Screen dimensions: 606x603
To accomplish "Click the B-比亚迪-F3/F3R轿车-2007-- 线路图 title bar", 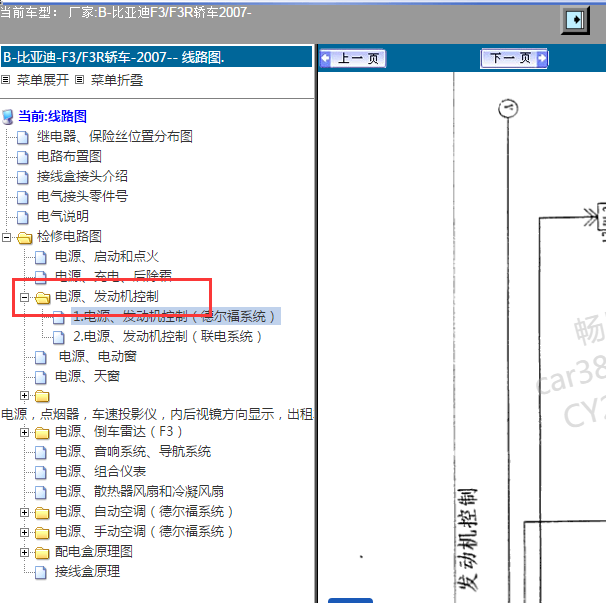I will [156, 57].
